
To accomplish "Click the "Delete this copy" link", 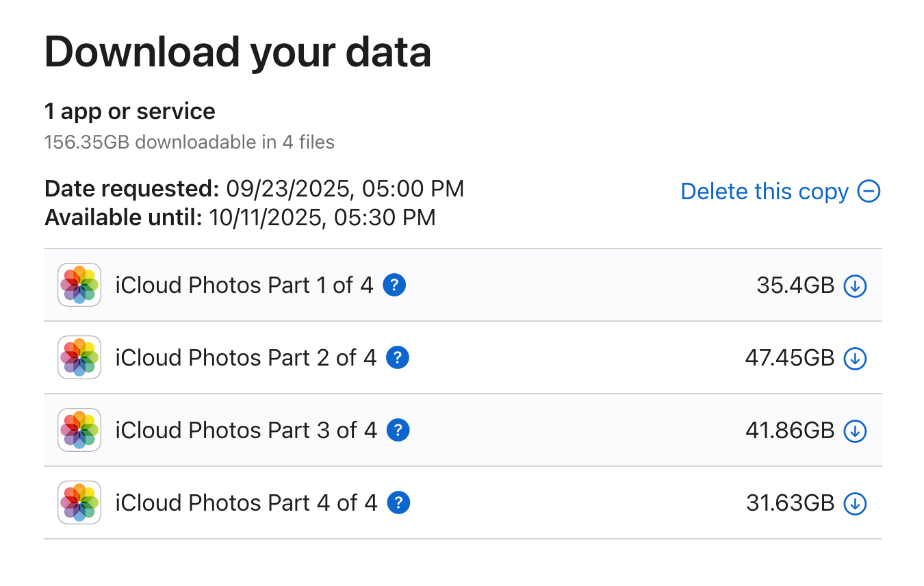I will (x=765, y=192).
